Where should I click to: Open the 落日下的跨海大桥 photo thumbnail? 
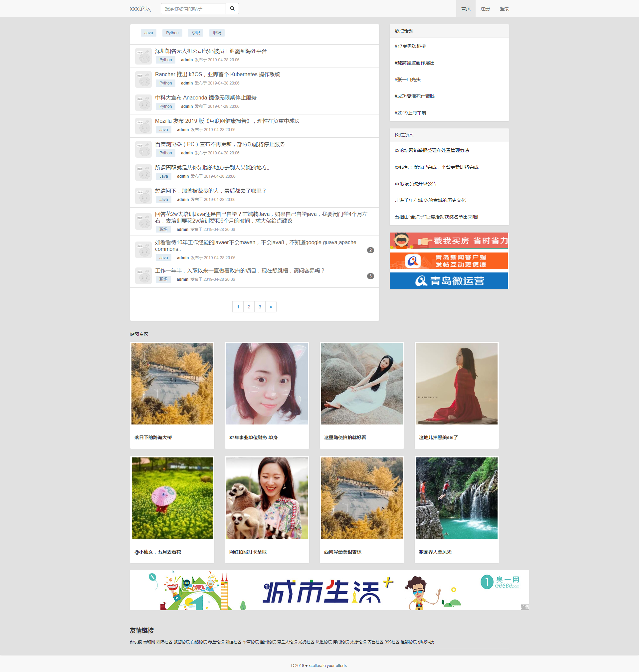coord(172,384)
